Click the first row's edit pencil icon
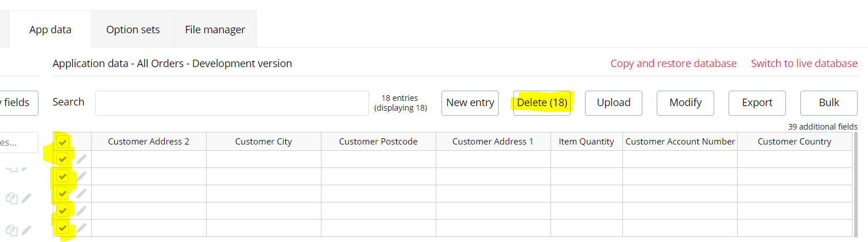This screenshot has height=242, width=868. [82, 159]
